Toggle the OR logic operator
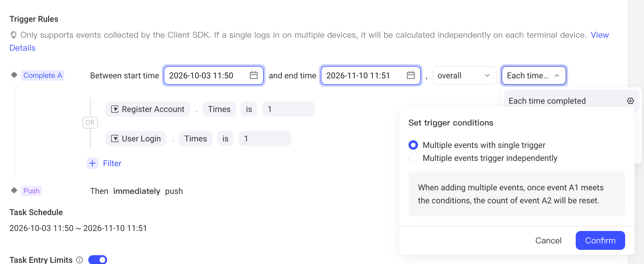This screenshot has width=644, height=264. pyautogui.click(x=90, y=123)
